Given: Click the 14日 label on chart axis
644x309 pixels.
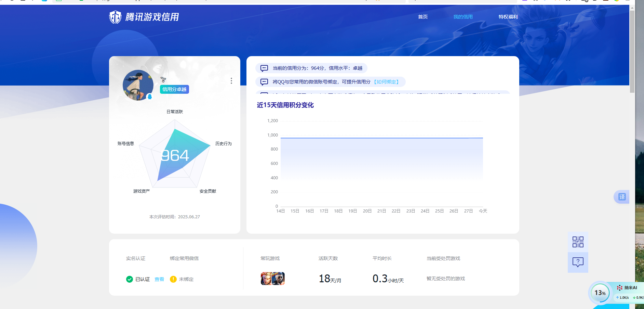Looking at the screenshot, I should tap(281, 211).
